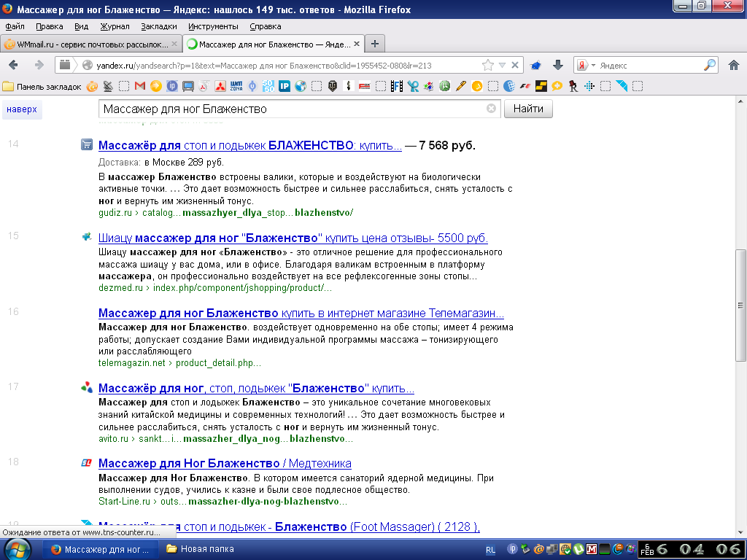Open the F1 logo bookmark
The width and height of the screenshot is (747, 560).
[x=525, y=86]
